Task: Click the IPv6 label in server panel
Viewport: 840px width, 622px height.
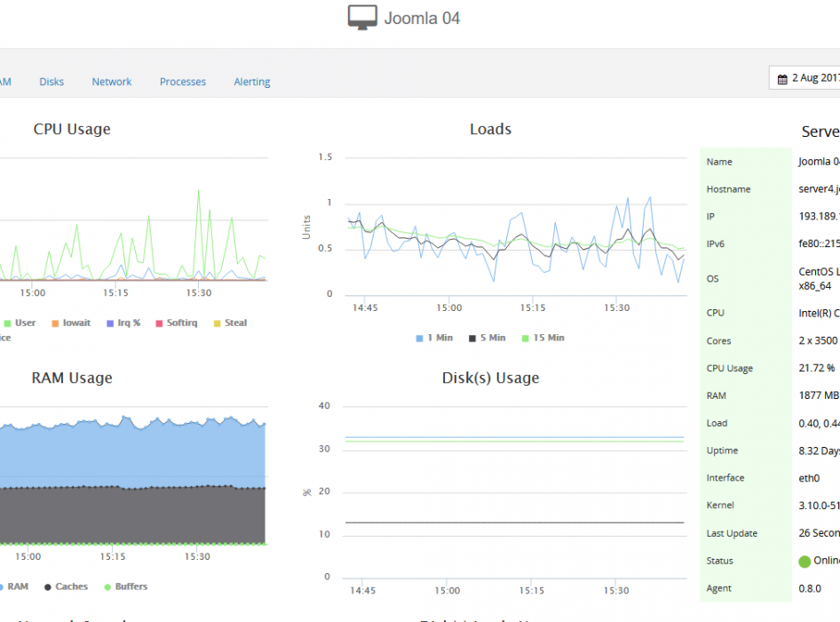Action: [715, 244]
